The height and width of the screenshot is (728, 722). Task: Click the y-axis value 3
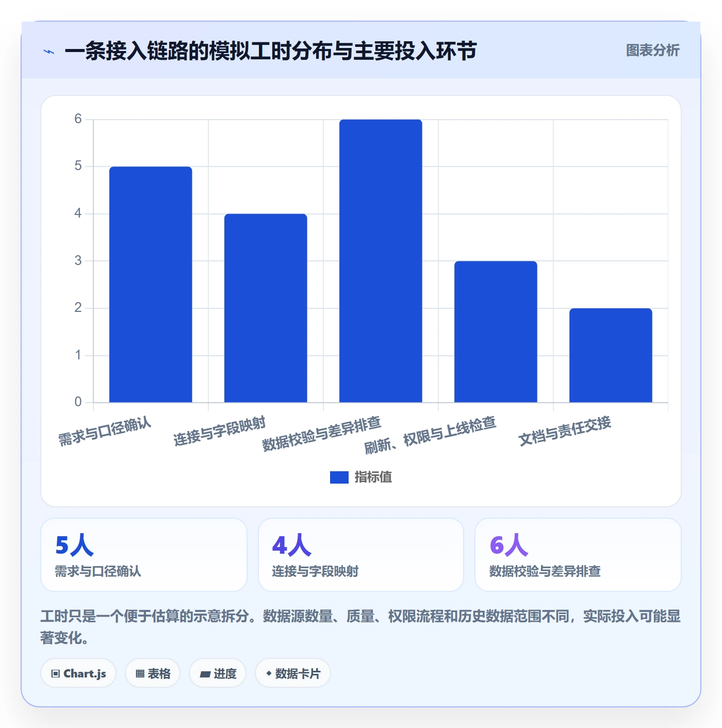[x=78, y=261]
